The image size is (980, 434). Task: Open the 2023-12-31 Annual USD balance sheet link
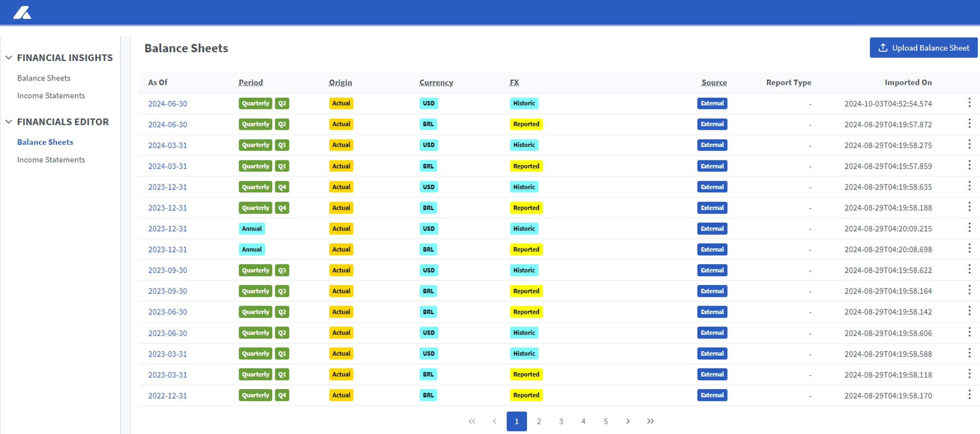coord(168,228)
